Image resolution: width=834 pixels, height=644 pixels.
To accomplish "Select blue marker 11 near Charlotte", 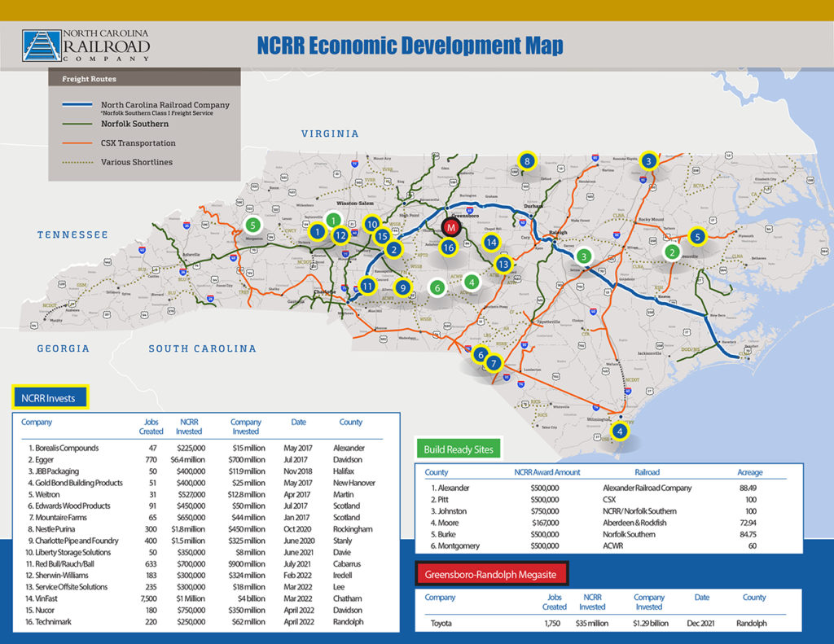I will coord(367,286).
